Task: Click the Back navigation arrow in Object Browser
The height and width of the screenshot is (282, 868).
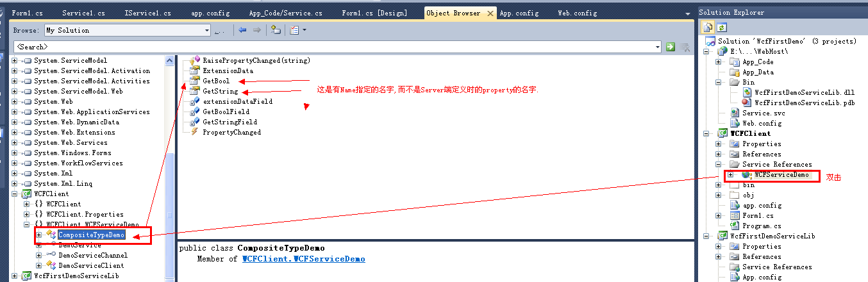Action: click(x=242, y=30)
